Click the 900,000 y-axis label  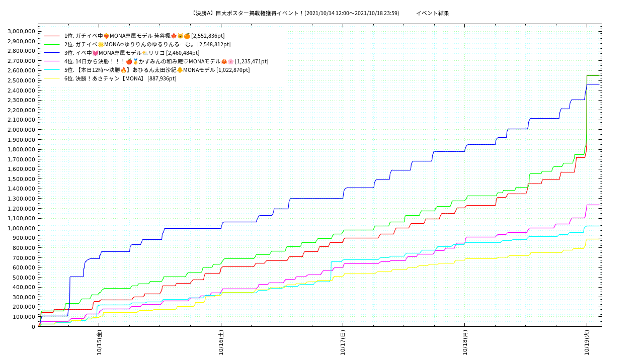(x=25, y=238)
